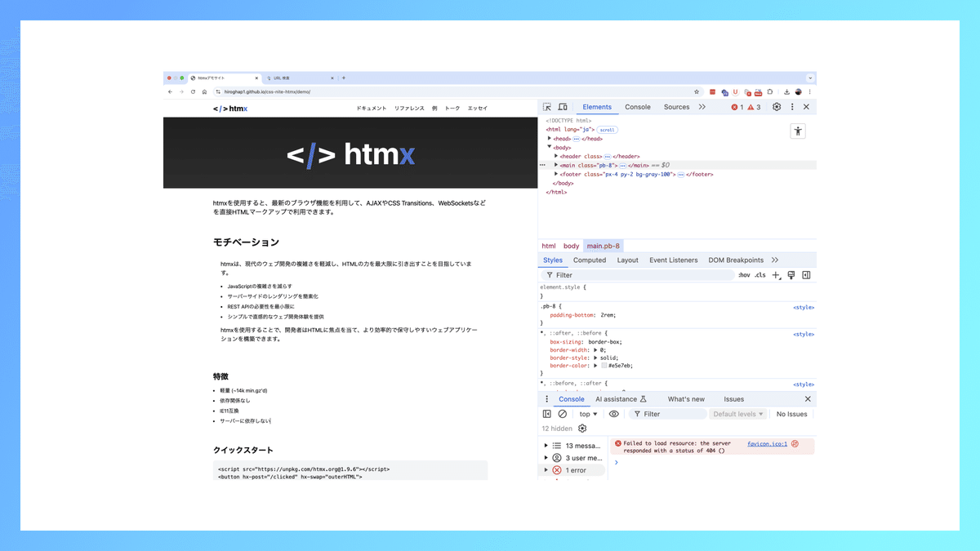Image resolution: width=980 pixels, height=551 pixels.
Task: Click the warning count badge showing 3
Action: tap(754, 107)
